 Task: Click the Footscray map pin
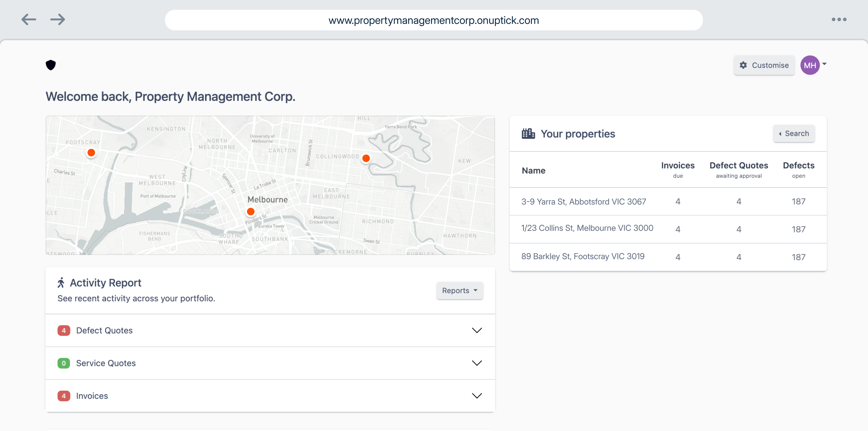pos(91,153)
